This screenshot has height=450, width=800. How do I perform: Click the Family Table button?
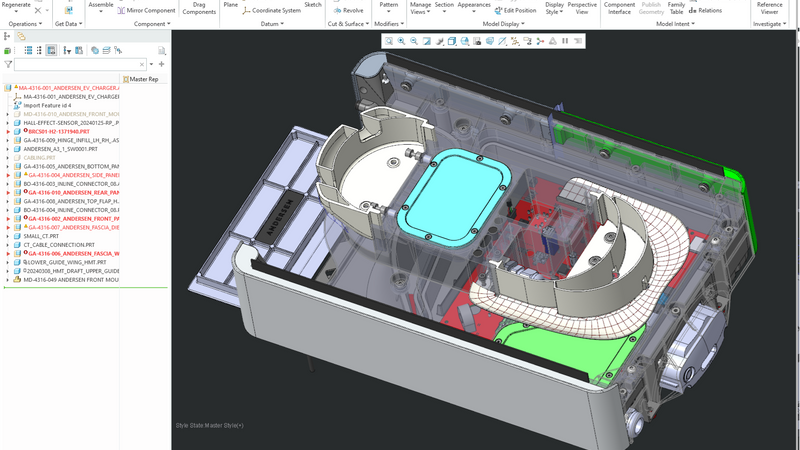tap(677, 8)
